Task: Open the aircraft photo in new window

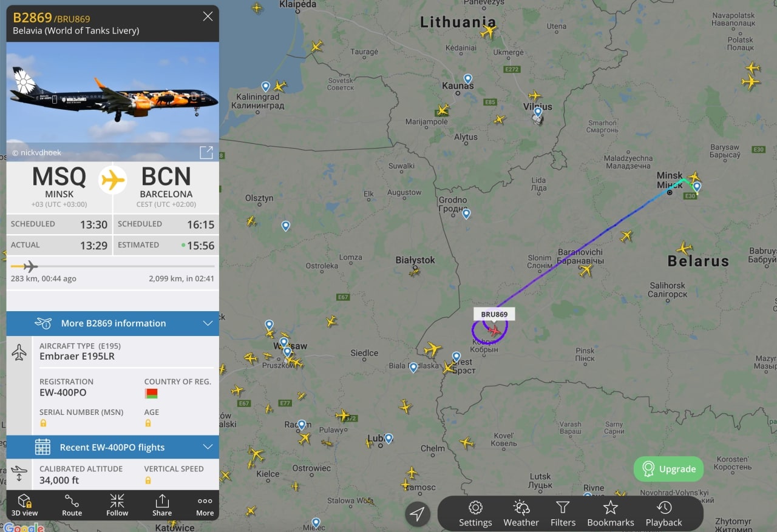Action: [206, 152]
